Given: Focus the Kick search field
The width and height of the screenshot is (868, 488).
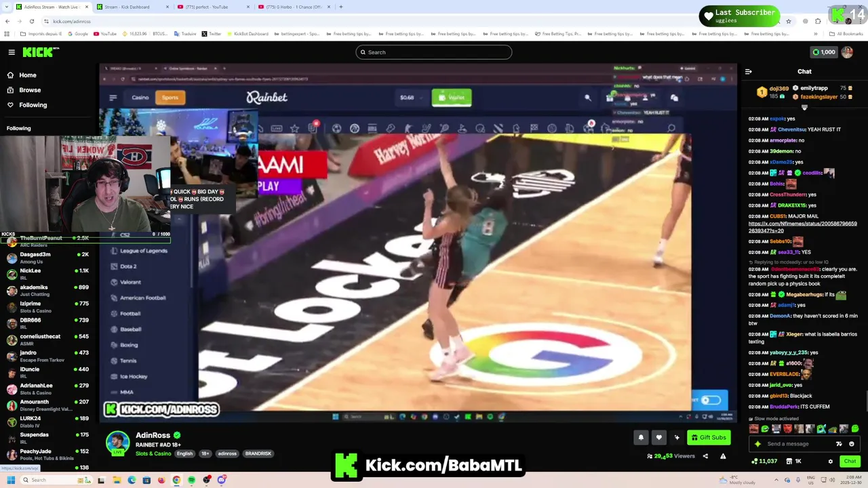Looking at the screenshot, I should 434,52.
